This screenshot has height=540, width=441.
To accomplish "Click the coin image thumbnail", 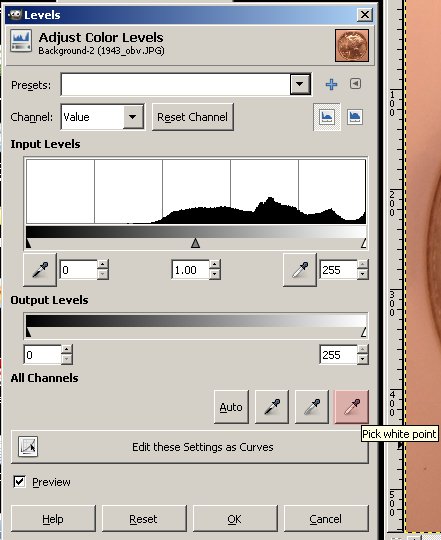I will tap(352, 45).
